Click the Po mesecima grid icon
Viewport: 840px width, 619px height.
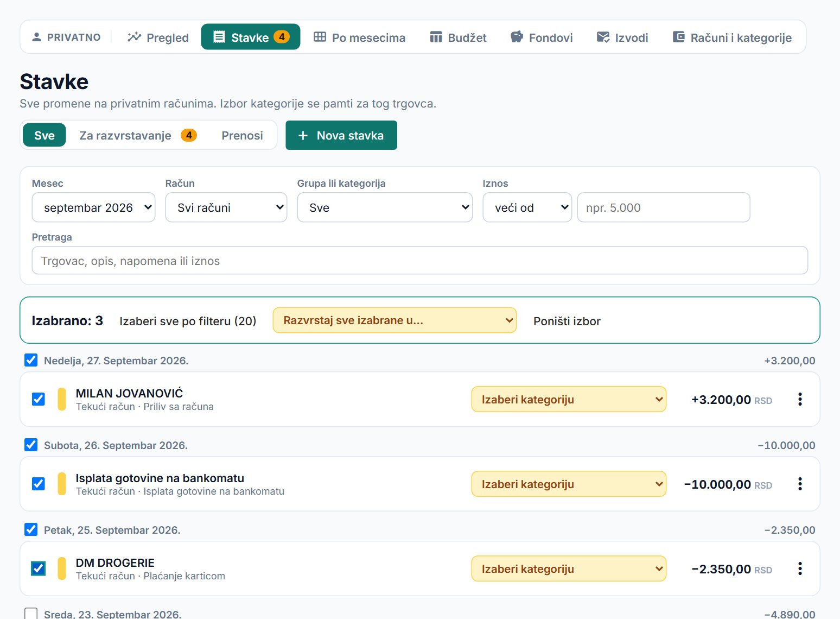pyautogui.click(x=320, y=37)
